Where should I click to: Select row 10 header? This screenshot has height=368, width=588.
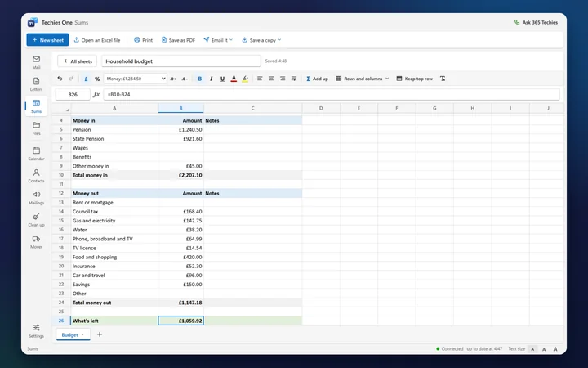61,175
